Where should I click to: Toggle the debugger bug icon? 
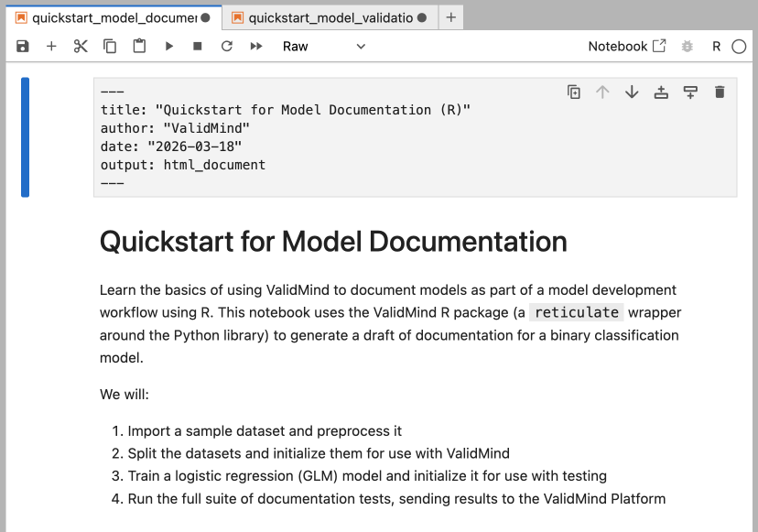point(688,46)
